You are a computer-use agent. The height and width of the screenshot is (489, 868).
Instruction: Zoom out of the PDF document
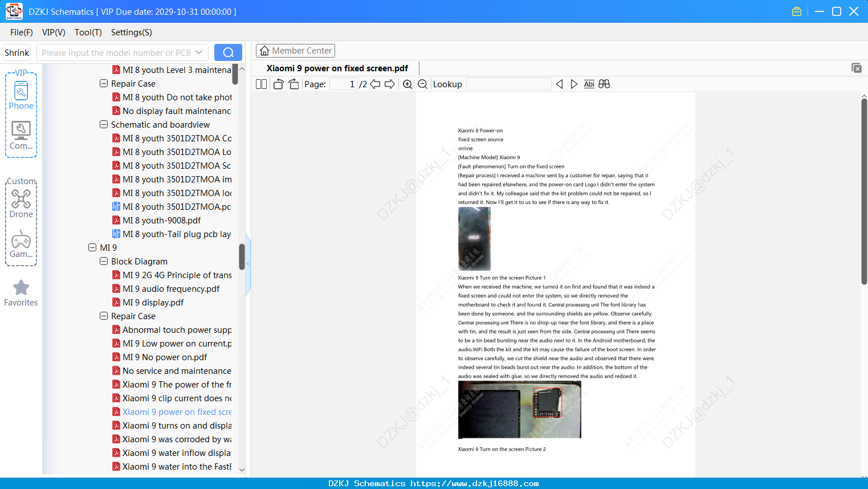[422, 84]
